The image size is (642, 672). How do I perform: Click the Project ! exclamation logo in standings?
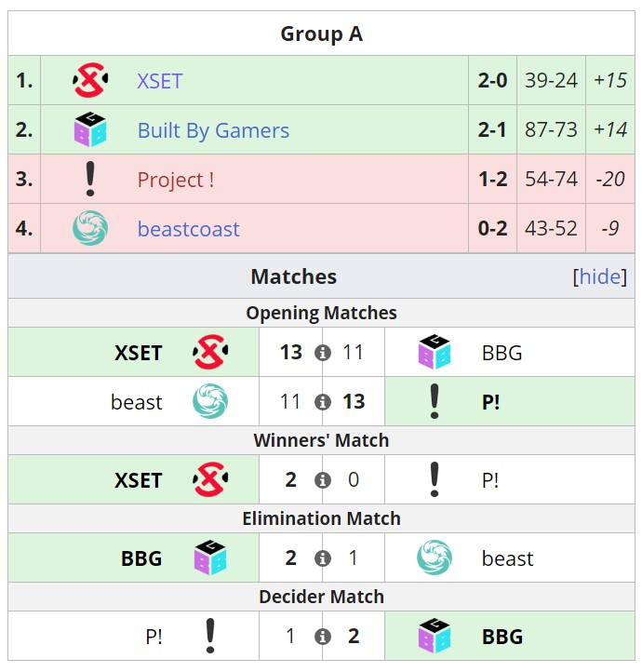tap(90, 179)
